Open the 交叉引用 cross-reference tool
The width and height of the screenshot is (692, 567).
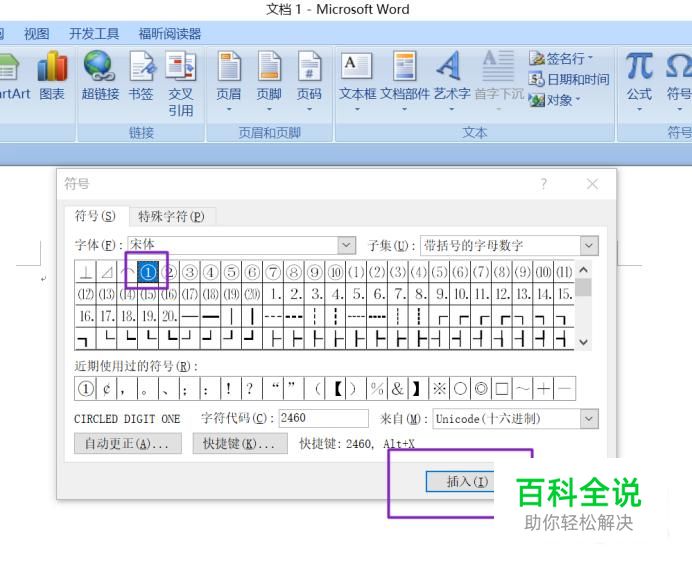(x=181, y=84)
